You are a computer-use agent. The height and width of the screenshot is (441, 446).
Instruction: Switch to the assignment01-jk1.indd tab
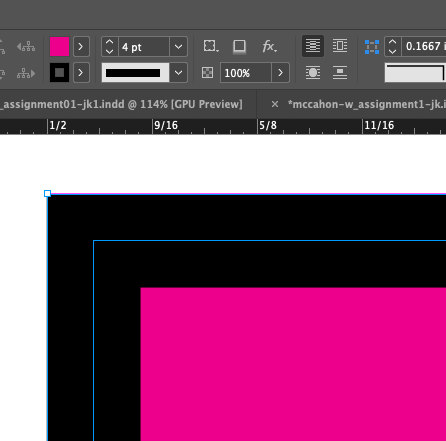pos(121,104)
